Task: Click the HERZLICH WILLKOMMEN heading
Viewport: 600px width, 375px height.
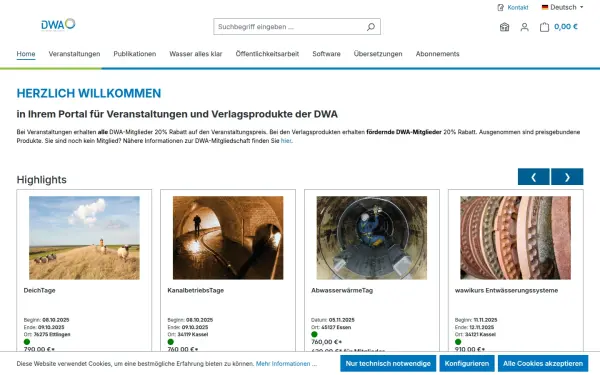Action: coord(89,93)
